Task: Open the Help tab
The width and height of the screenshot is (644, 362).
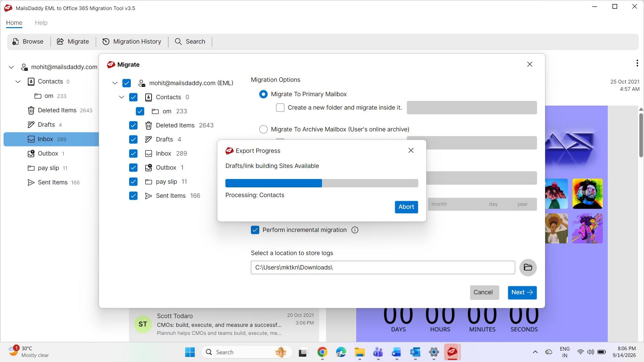Action: click(x=41, y=23)
